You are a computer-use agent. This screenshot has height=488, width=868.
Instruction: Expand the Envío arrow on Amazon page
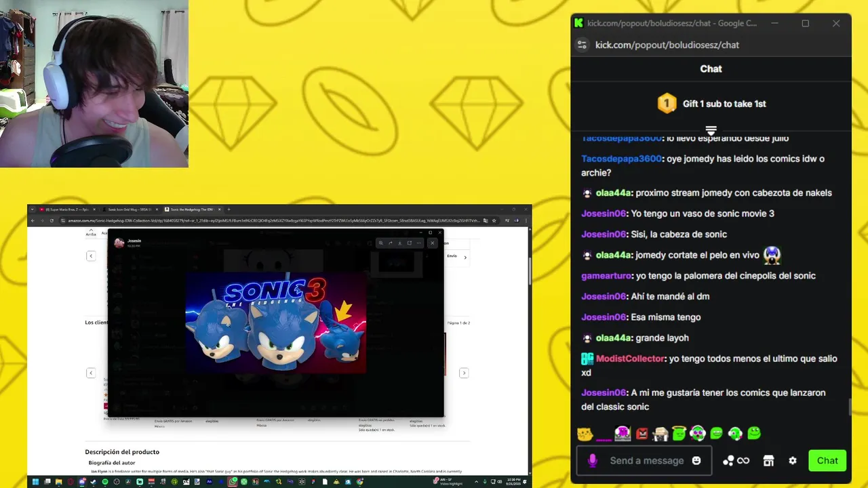465,257
